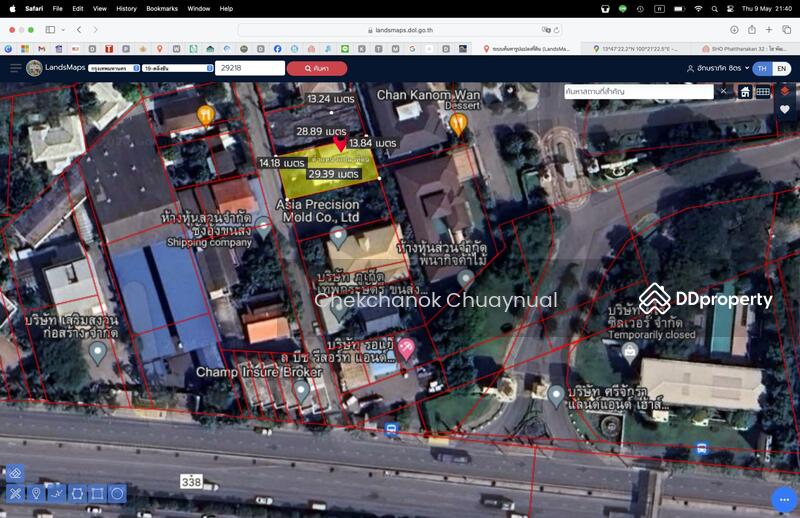The height and width of the screenshot is (518, 800).
Task: Click the 13.84 meters measurement label
Action: point(372,143)
